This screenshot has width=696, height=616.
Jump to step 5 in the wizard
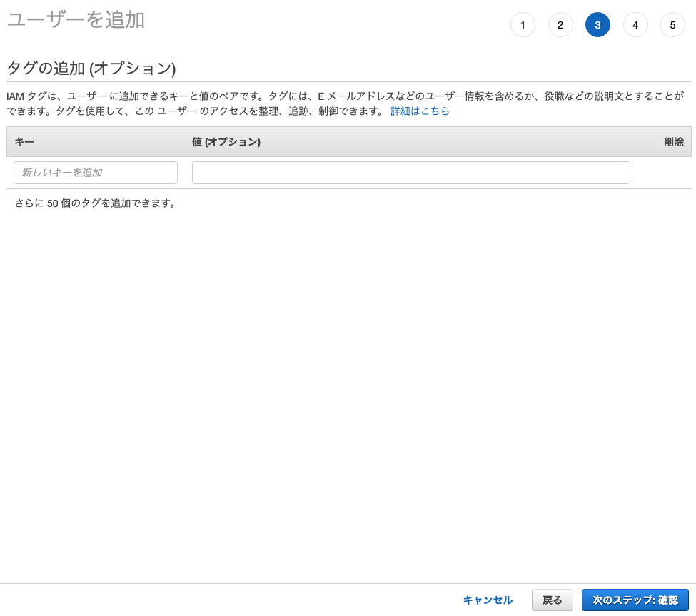pos(672,24)
